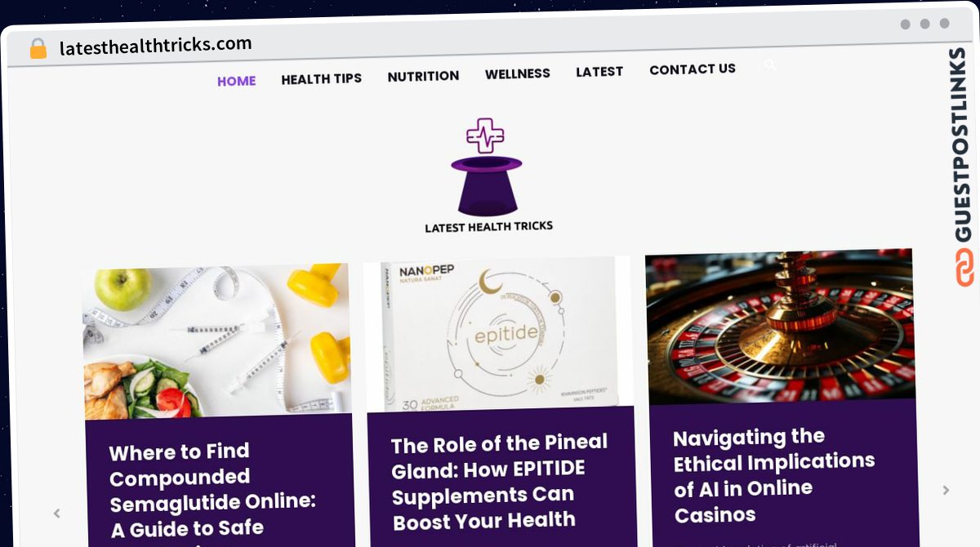This screenshot has height=547, width=980.
Task: Click the latesthealthtricks.com address bar
Action: point(155,46)
